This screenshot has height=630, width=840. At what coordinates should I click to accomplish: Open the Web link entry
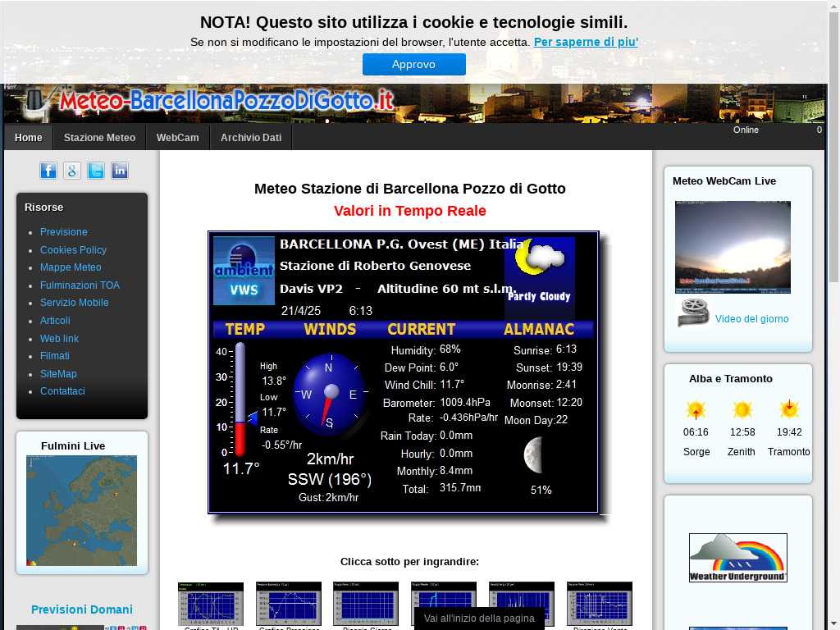click(x=59, y=339)
